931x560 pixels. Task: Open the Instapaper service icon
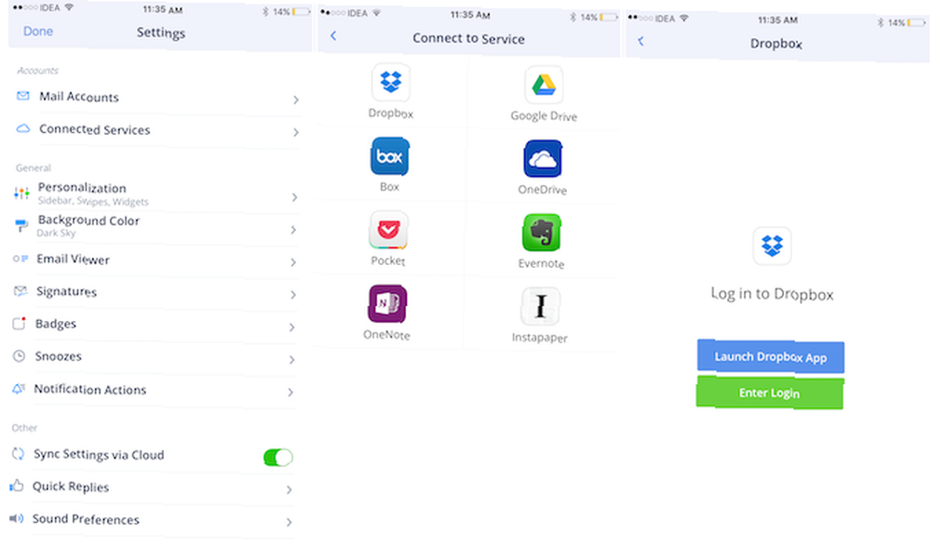pyautogui.click(x=540, y=307)
